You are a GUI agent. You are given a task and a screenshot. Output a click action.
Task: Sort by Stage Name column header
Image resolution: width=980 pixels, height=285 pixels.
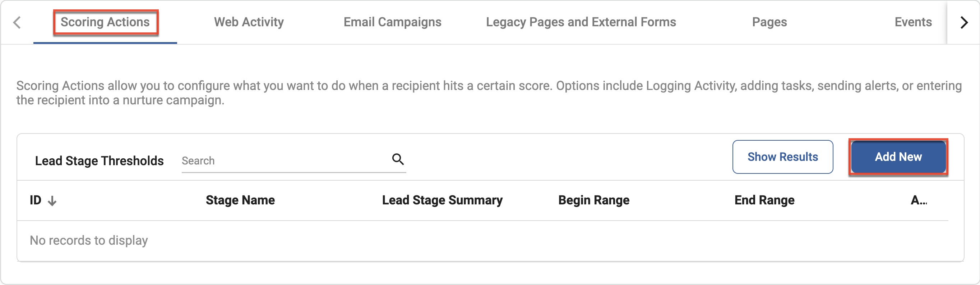(240, 200)
